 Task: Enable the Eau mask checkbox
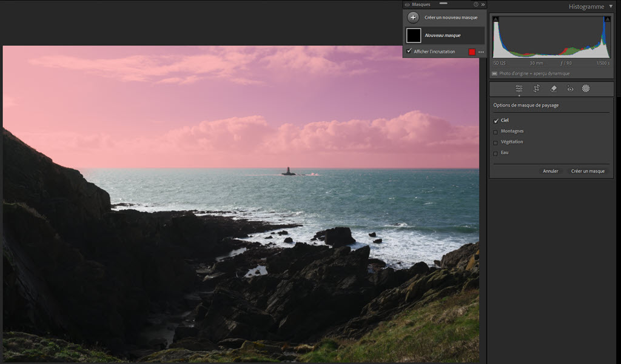[x=495, y=153]
